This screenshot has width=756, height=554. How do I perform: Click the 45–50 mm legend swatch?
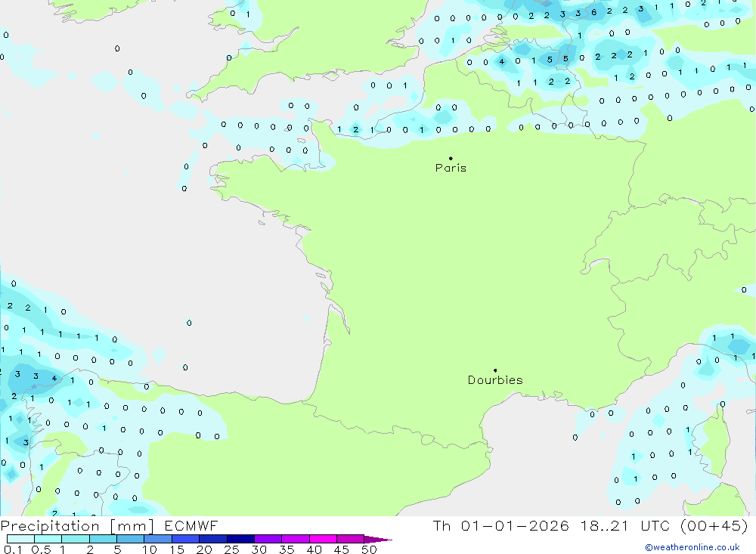350,539
